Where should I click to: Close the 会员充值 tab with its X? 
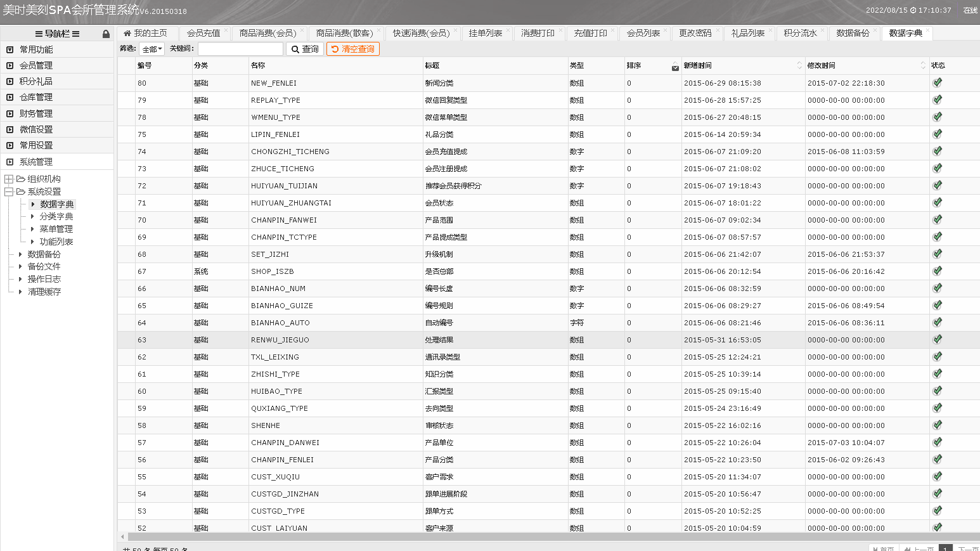pyautogui.click(x=226, y=30)
